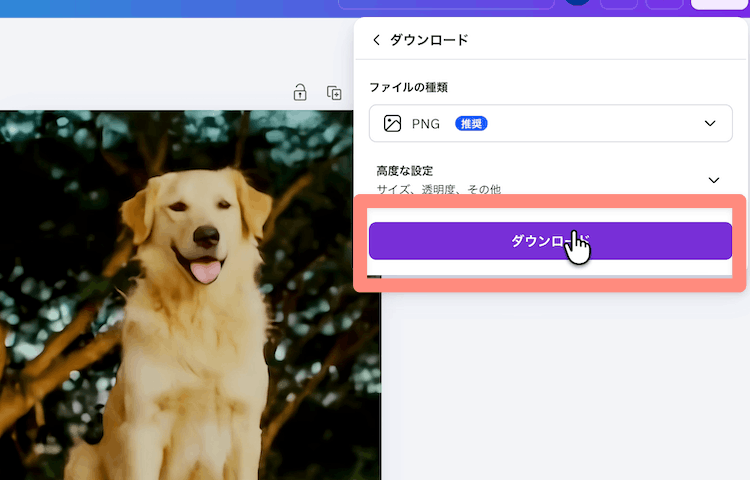Select the golden retriever image on the canvas
Image resolution: width=750 pixels, height=480 pixels.
[190, 295]
